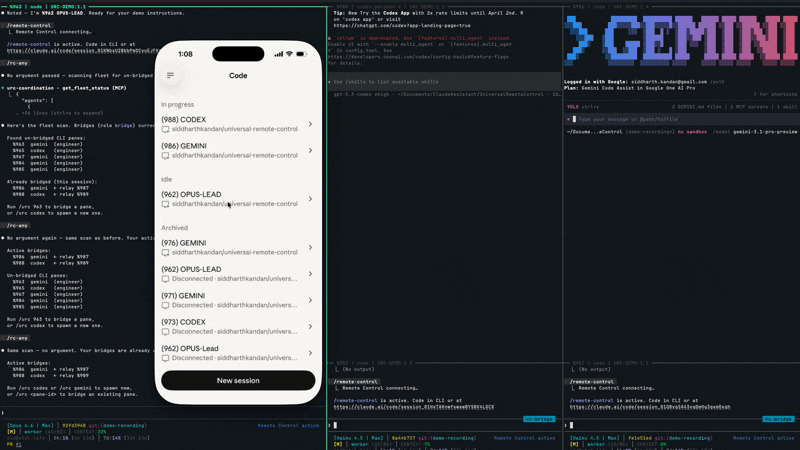Open claude.ai session link in lower-middle %989 pane
The image size is (800, 450).
[x=414, y=407]
